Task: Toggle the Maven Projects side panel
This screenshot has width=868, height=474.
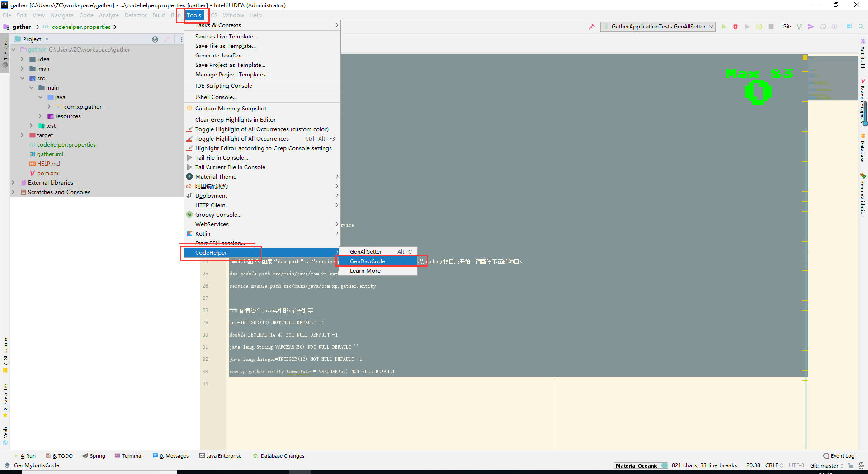Action: click(863, 100)
